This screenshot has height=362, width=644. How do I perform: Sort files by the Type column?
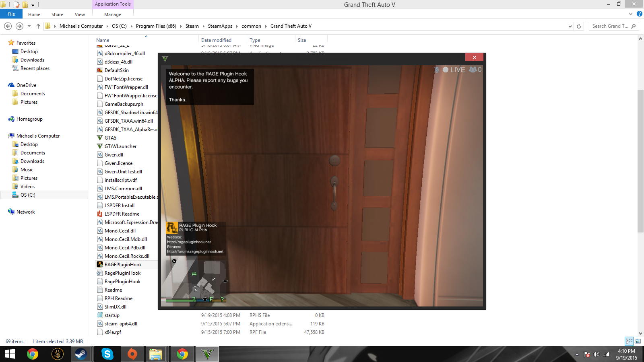[271, 40]
